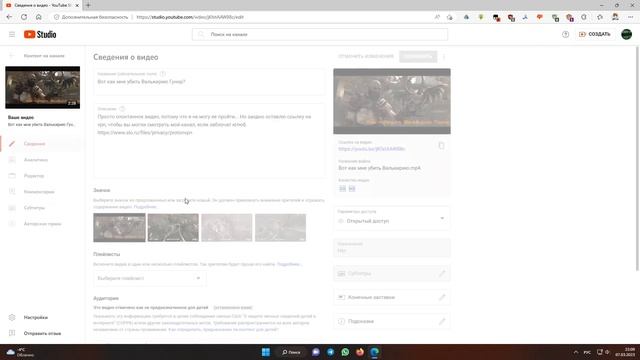The height and width of the screenshot is (360, 640).
Task: Click the page vertical scrollbar
Action: [637, 158]
